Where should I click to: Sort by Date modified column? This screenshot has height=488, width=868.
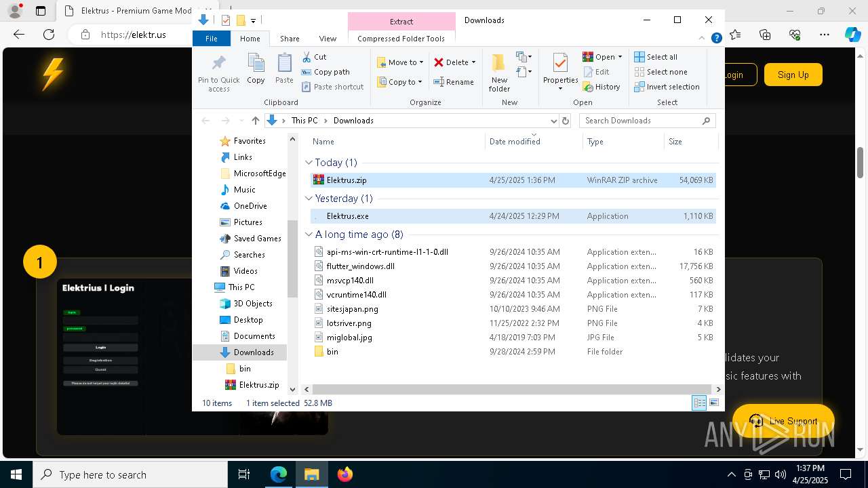(534, 142)
